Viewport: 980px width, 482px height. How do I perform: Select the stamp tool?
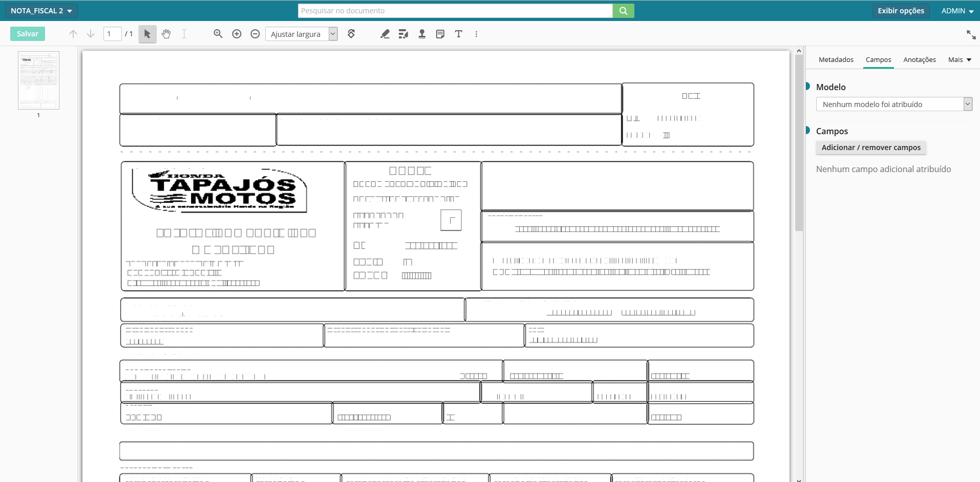tap(422, 34)
